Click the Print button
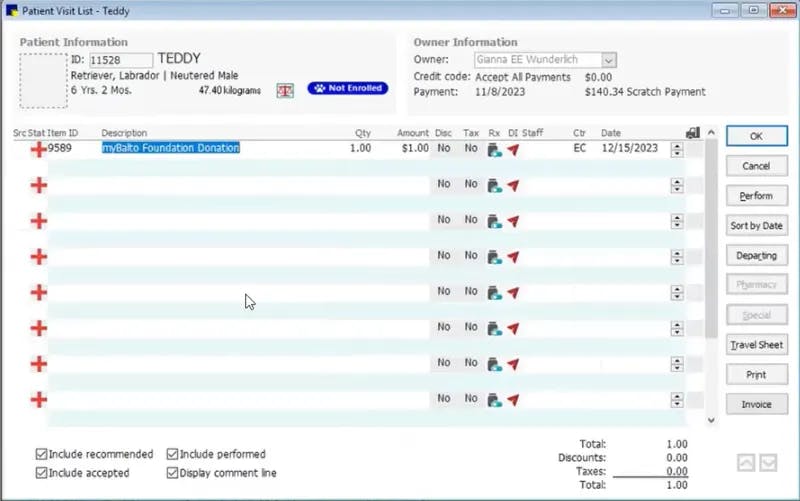This screenshot has width=800, height=501. click(x=757, y=374)
